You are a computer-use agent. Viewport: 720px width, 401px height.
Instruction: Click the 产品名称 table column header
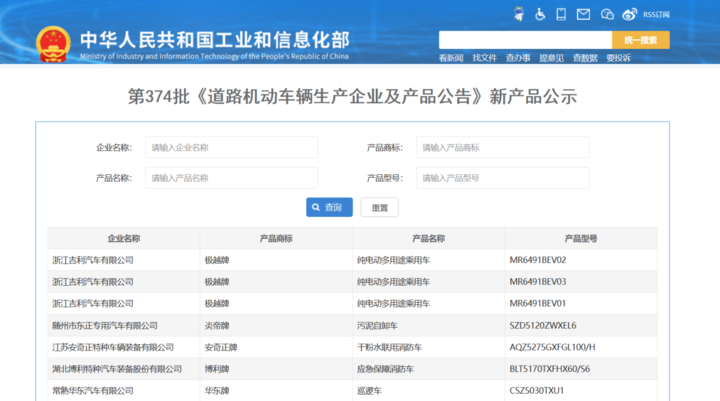click(x=428, y=238)
